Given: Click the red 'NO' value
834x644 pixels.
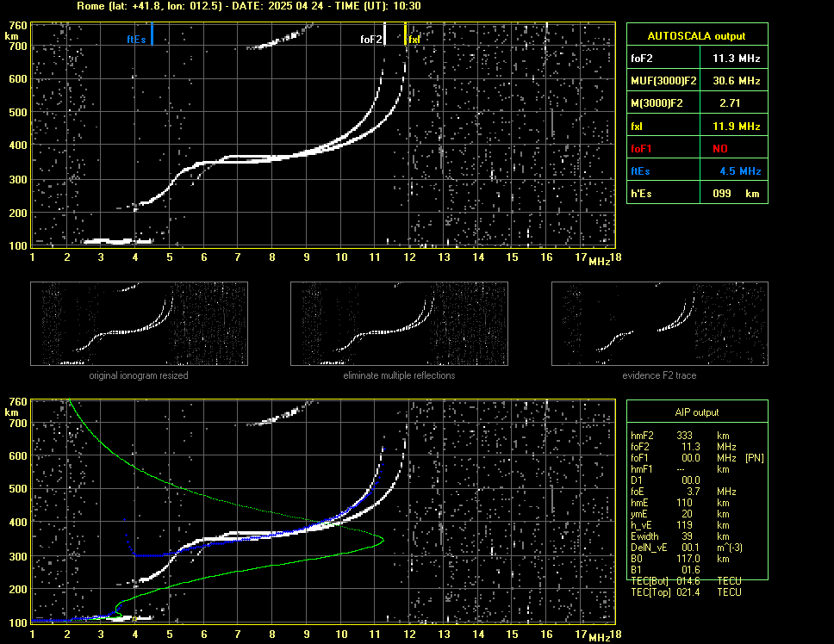Looking at the screenshot, I should click(x=720, y=149).
